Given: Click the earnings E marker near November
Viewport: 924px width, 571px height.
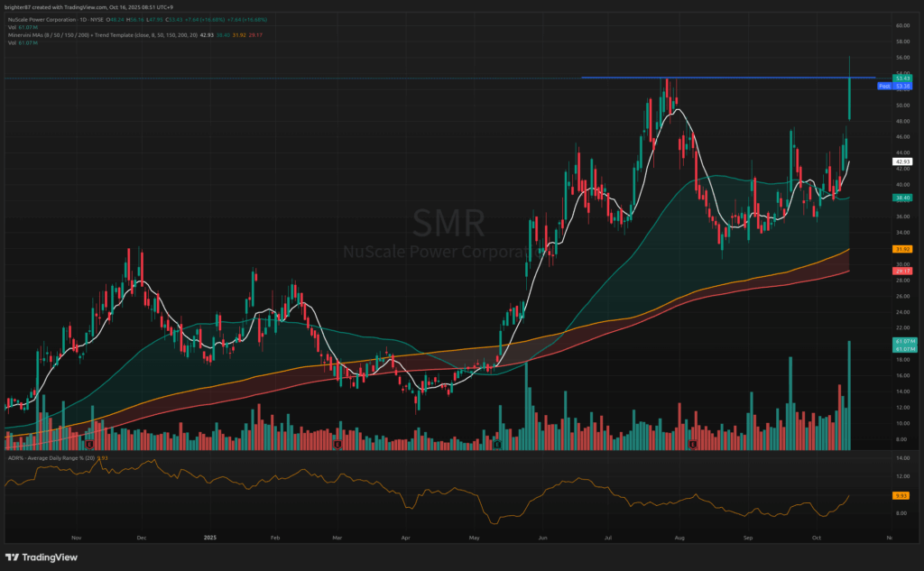Looking at the screenshot, I should [x=89, y=445].
